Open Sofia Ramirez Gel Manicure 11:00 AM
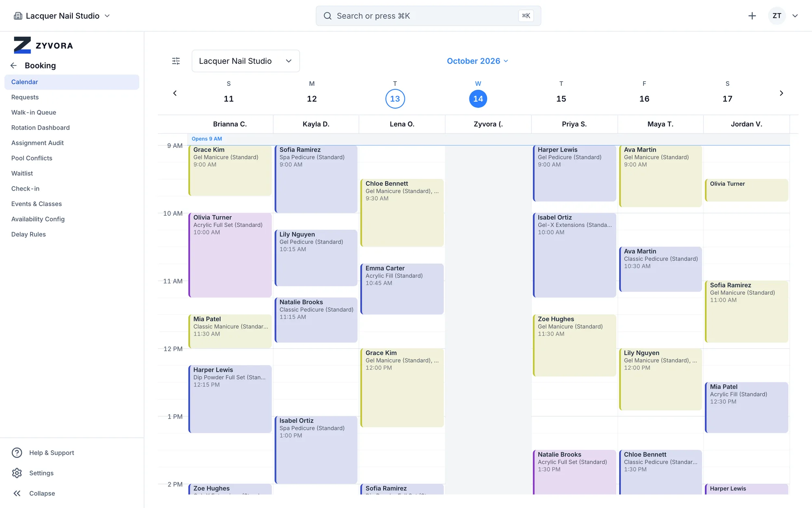Screen dimensions: 812x508 [x=746, y=312]
